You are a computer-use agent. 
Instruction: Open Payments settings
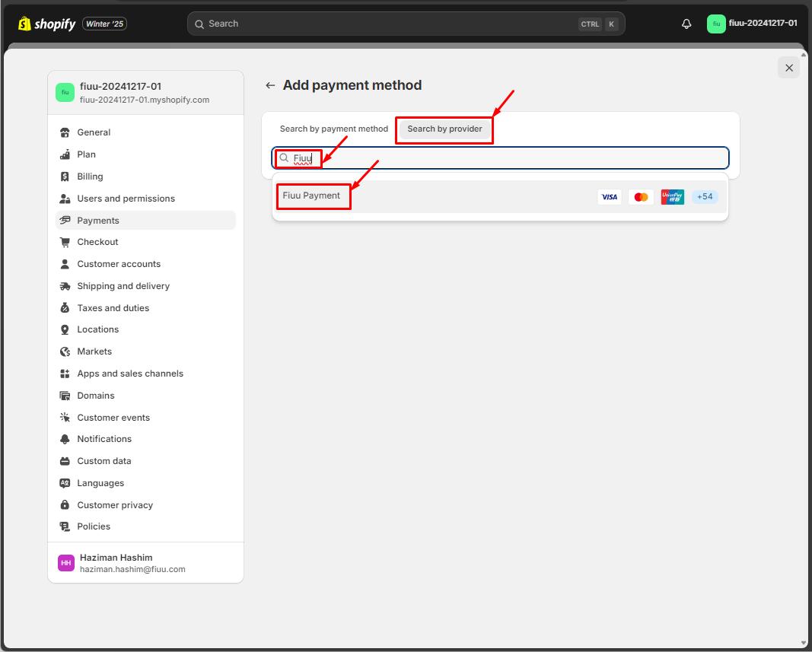[145, 221]
